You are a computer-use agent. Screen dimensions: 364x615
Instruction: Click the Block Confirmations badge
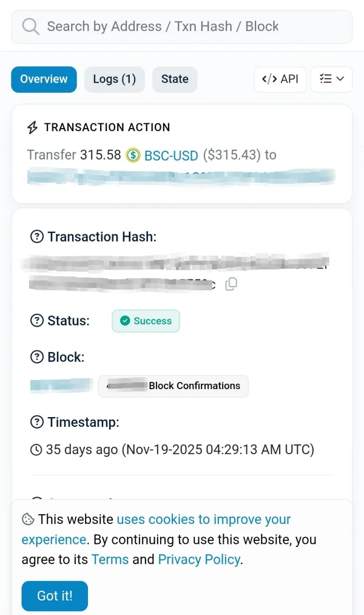[174, 386]
